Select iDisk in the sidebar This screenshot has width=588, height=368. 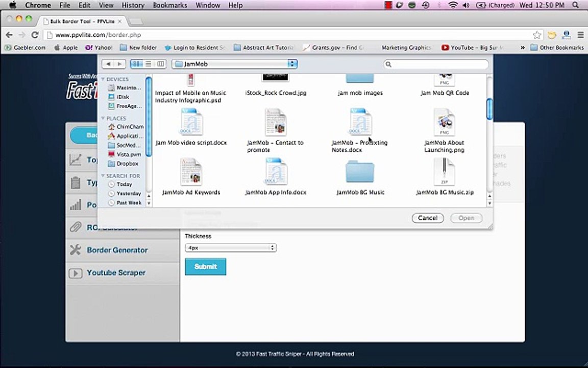click(119, 97)
